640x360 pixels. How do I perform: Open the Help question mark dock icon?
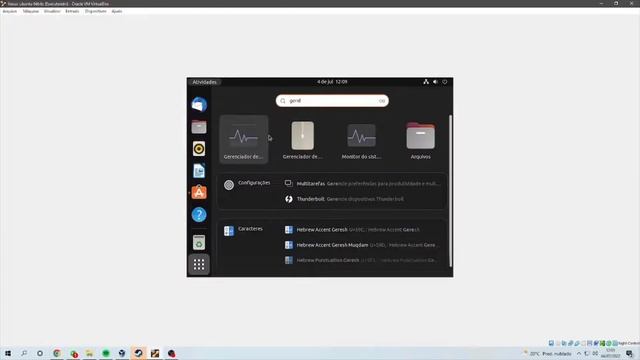point(199,214)
